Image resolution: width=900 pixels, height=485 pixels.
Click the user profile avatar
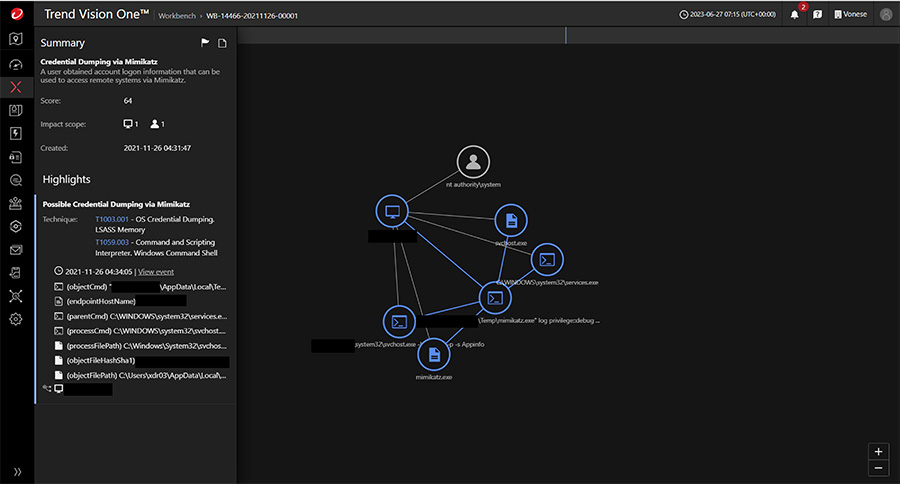pos(885,15)
